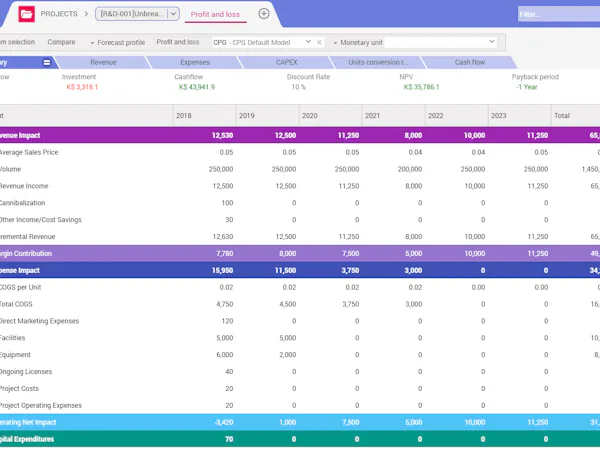Select the Project Costs row label

pos(20,388)
